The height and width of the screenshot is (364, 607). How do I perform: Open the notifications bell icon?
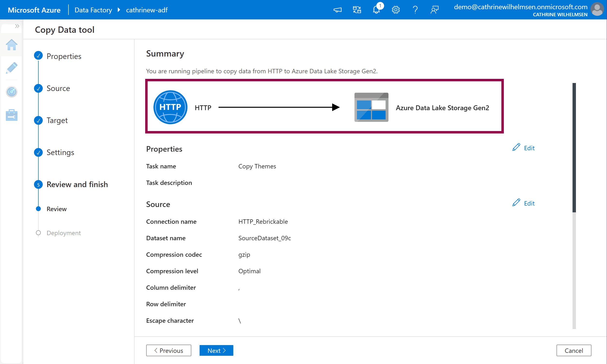(376, 10)
